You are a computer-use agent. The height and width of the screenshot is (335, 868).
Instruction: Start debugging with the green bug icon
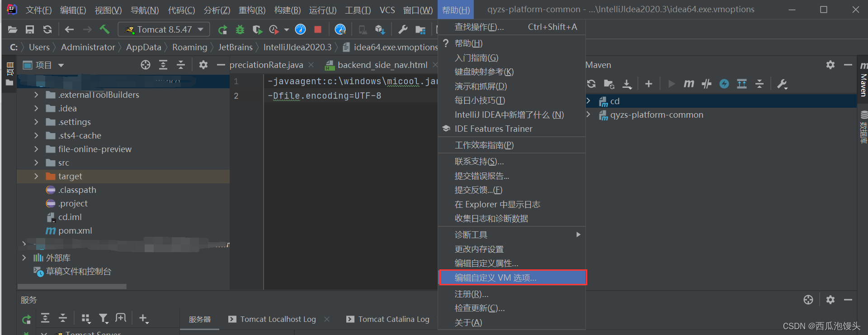(240, 30)
